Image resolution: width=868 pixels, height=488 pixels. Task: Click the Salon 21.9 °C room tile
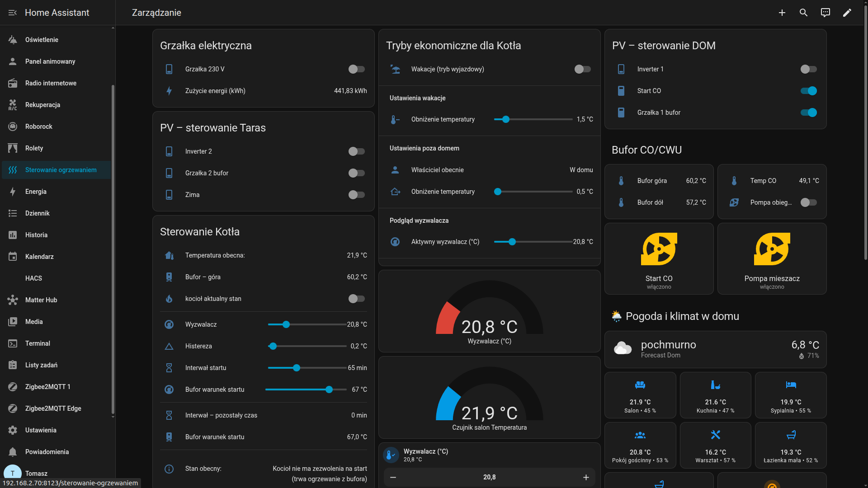click(x=640, y=395)
